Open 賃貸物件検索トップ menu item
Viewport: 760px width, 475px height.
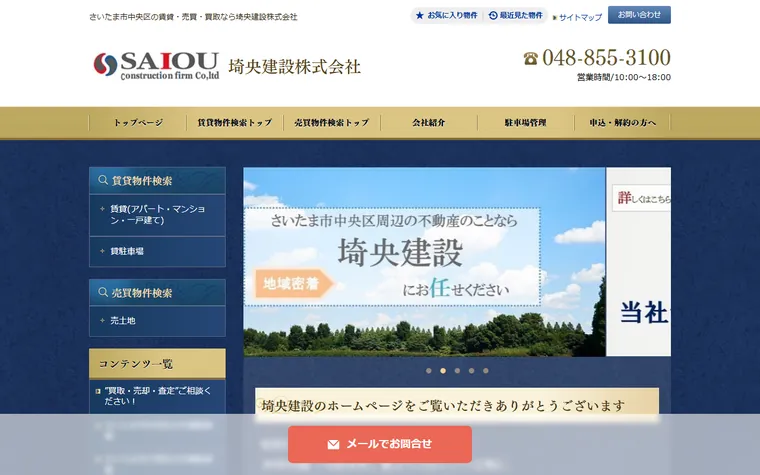[x=235, y=123]
